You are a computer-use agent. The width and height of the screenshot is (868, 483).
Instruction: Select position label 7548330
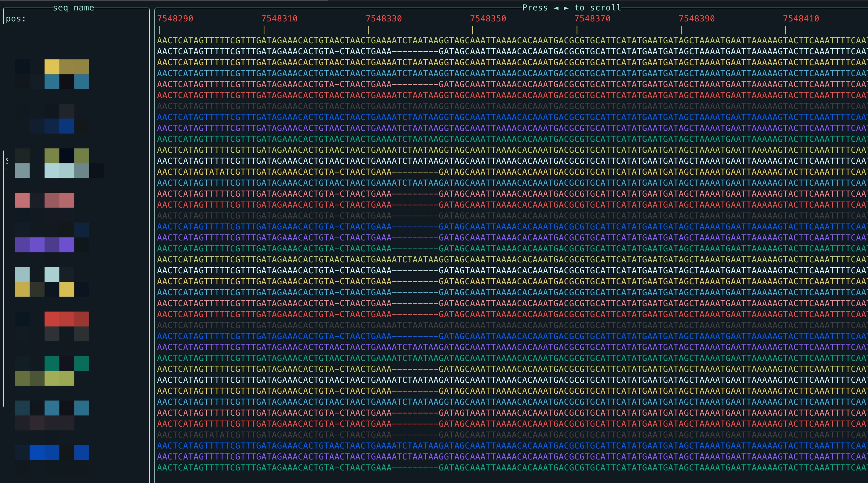click(384, 19)
